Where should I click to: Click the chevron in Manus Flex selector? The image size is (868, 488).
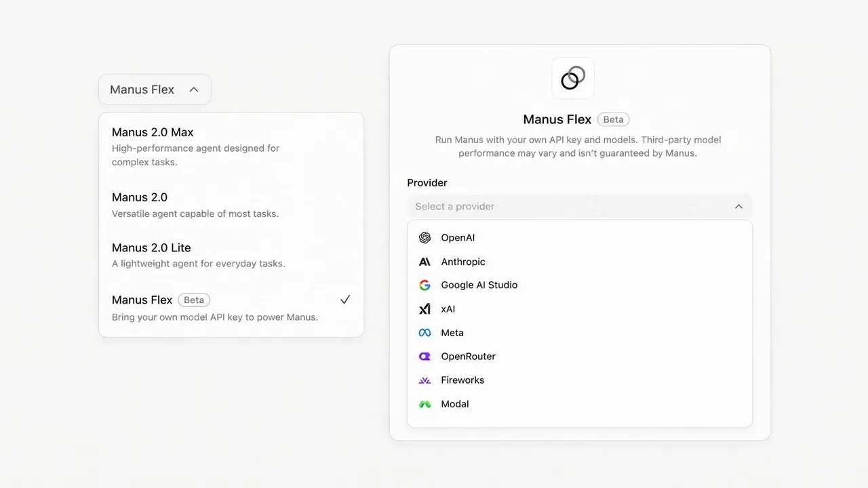coord(194,89)
